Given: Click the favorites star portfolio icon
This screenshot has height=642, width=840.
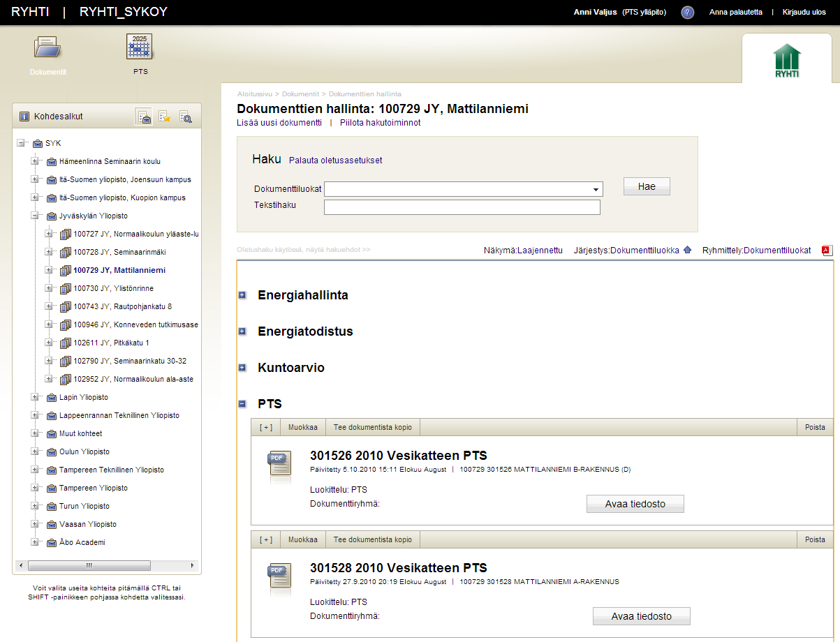Looking at the screenshot, I should click(165, 117).
